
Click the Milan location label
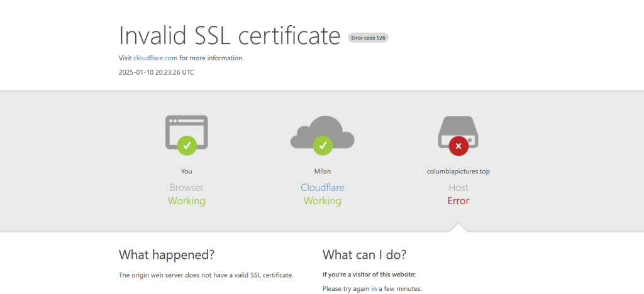[x=323, y=171]
